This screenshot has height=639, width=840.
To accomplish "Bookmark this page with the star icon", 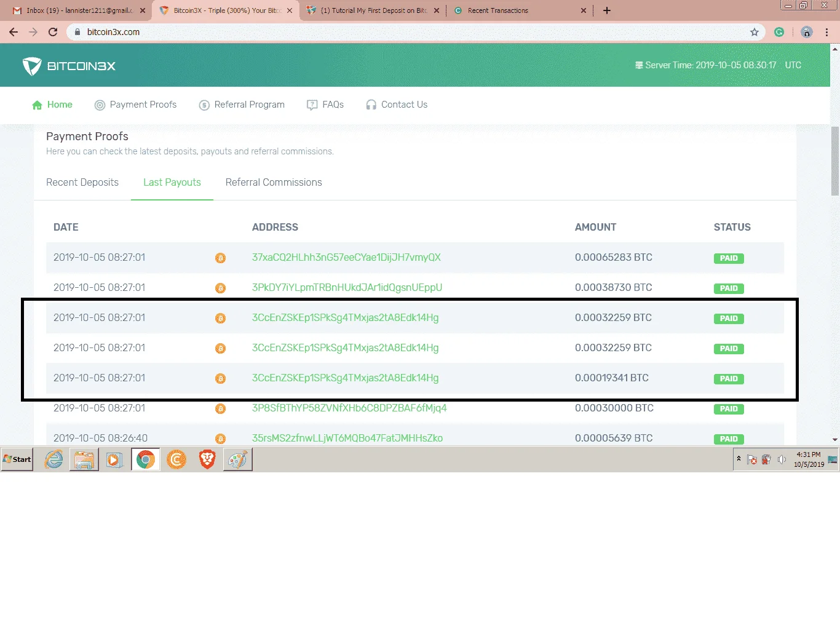I will 755,32.
